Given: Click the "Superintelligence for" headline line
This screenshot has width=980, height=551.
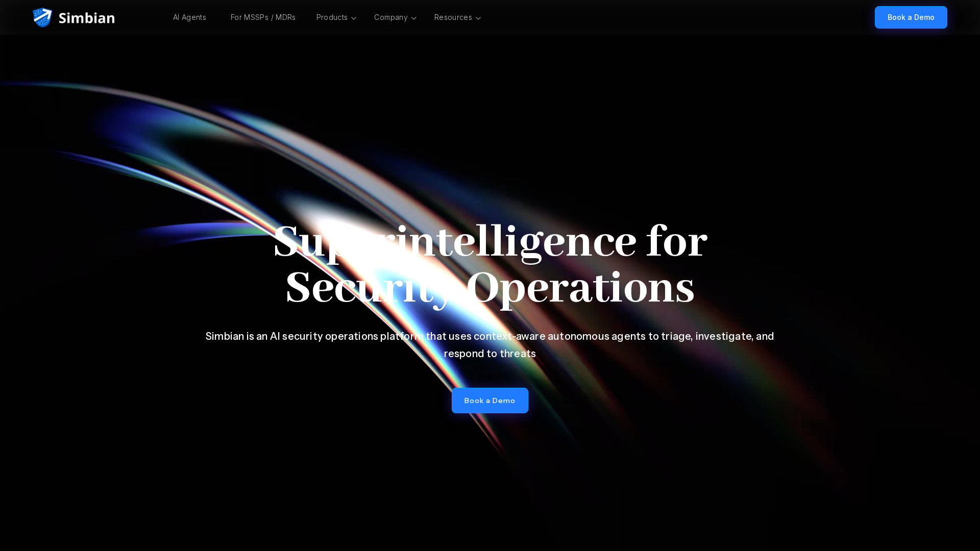Looking at the screenshot, I should pyautogui.click(x=490, y=242).
